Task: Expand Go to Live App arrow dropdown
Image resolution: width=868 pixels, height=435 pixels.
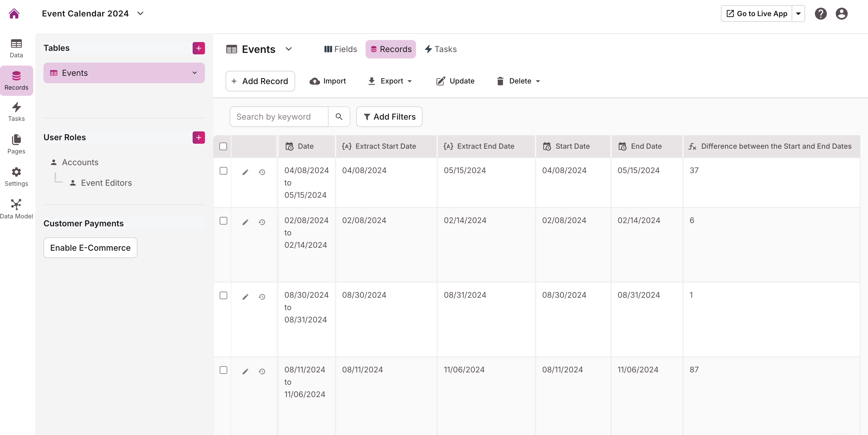Action: point(798,14)
